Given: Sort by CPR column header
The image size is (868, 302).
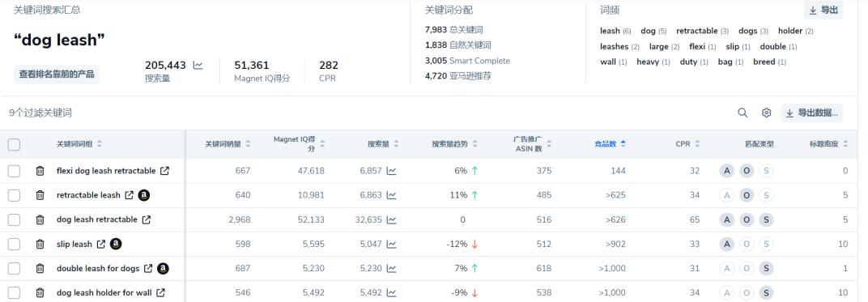Looking at the screenshot, I should pyautogui.click(x=687, y=144).
